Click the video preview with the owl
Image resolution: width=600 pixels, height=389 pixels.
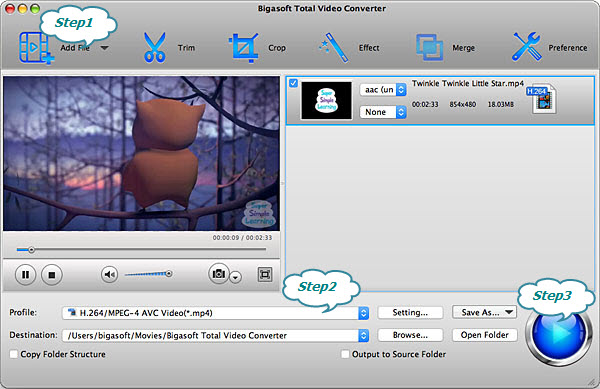142,153
